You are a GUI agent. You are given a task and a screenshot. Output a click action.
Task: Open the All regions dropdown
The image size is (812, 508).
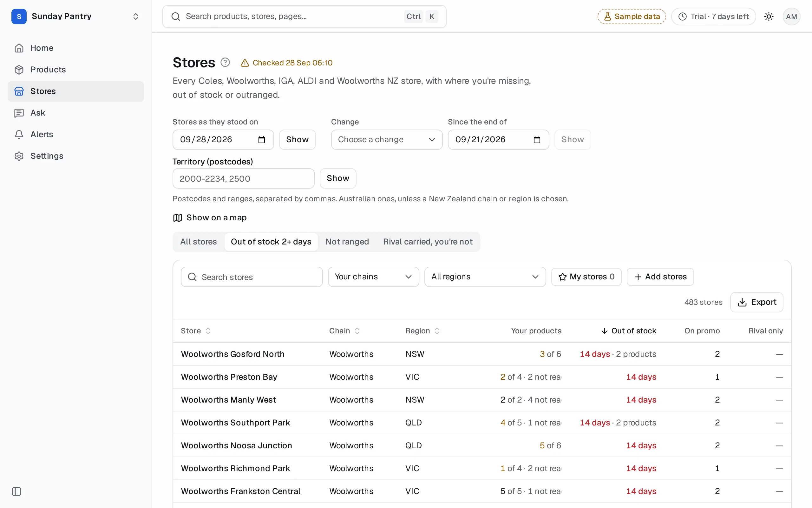click(x=485, y=277)
